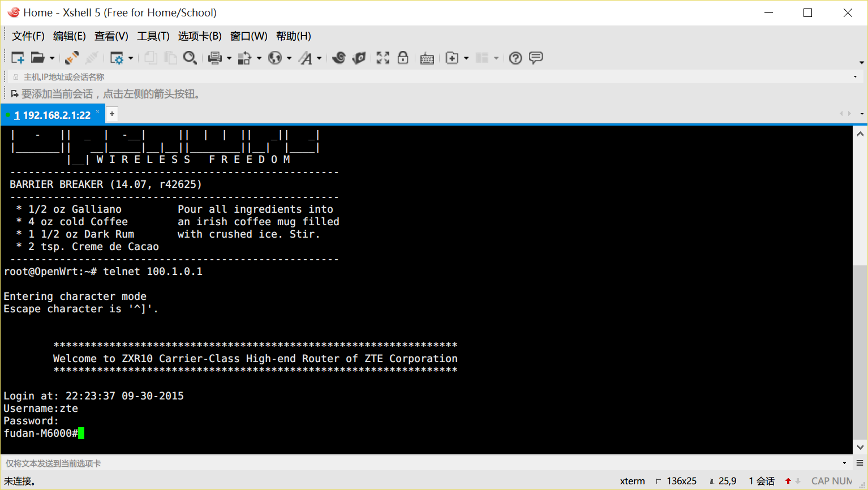This screenshot has height=490, width=868.
Task: Click the Copy icon in toolbar
Action: pos(151,58)
